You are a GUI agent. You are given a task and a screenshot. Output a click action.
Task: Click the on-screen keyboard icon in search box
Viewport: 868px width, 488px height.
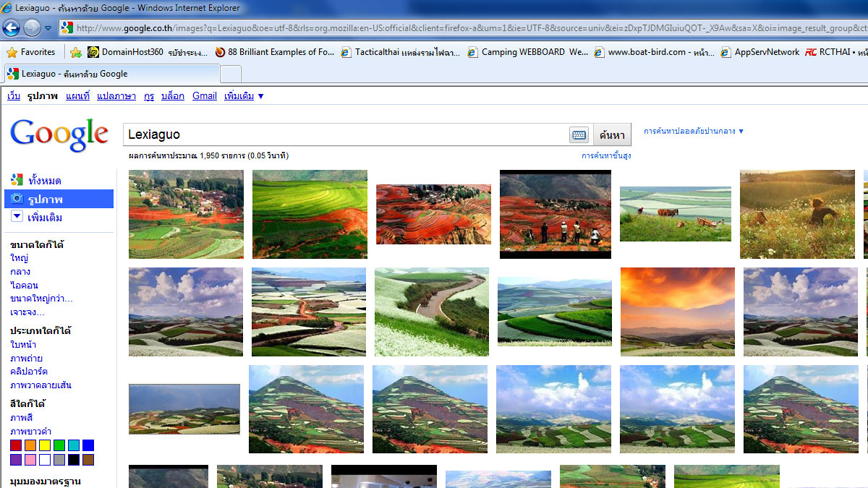click(579, 135)
